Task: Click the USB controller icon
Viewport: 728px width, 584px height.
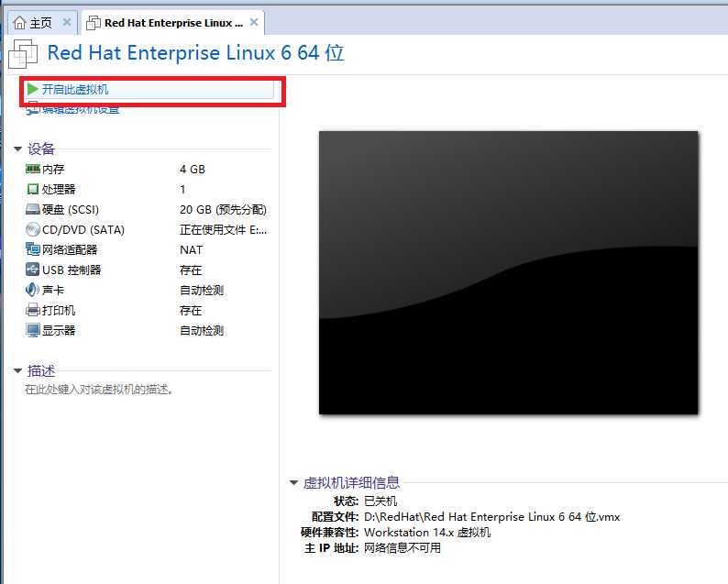Action: (32, 270)
